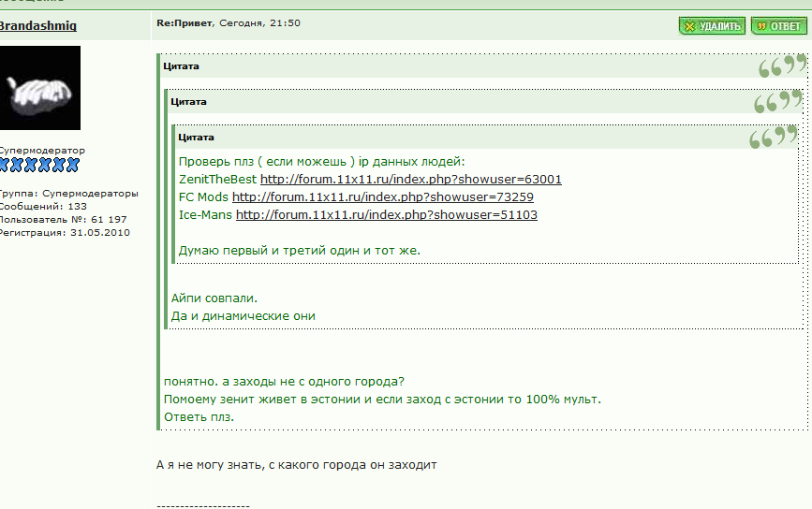Click the user avatar image
Screen dimensions: 812x509
tap(40, 88)
